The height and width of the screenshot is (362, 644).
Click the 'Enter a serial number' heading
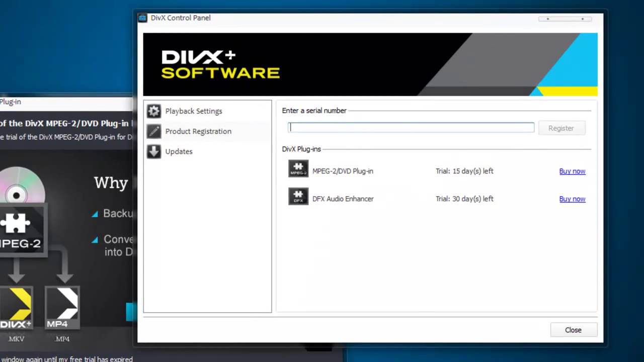(314, 111)
